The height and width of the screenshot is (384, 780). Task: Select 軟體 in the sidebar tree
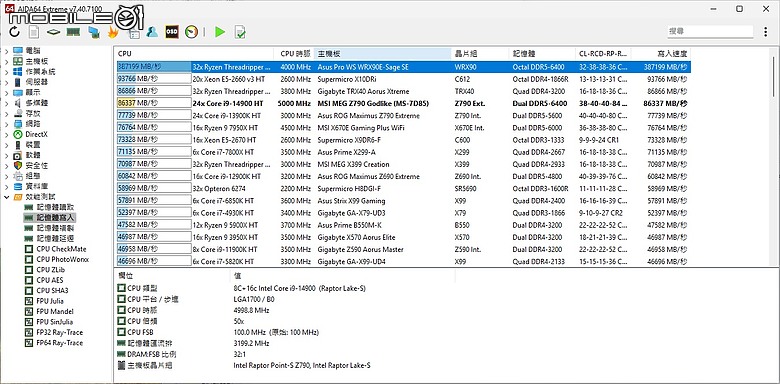(33, 155)
